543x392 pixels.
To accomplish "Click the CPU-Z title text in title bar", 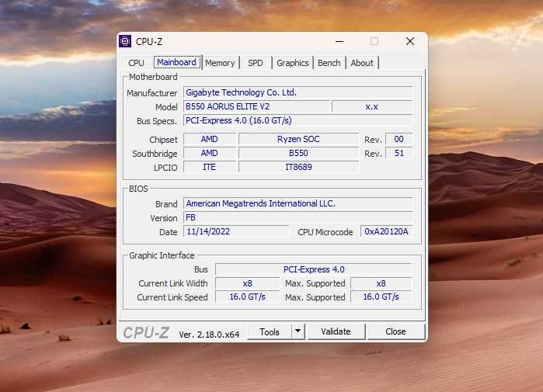I will tap(149, 41).
